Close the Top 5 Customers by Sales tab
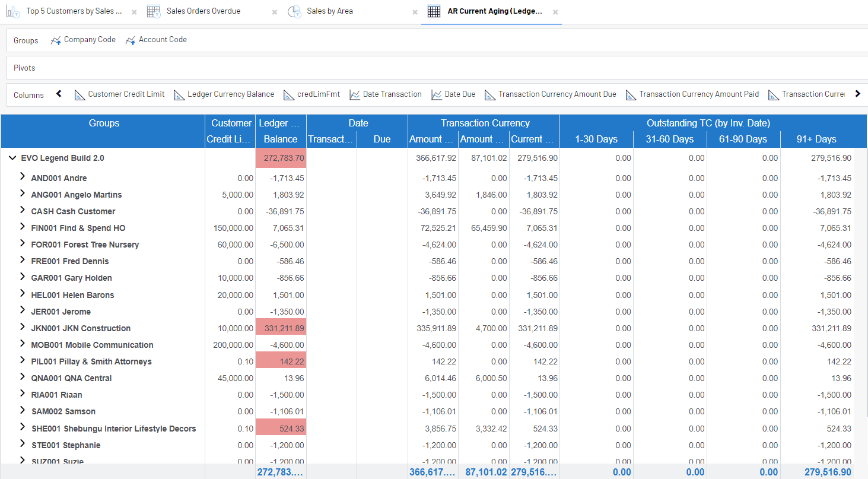868x479 pixels. pyautogui.click(x=134, y=12)
